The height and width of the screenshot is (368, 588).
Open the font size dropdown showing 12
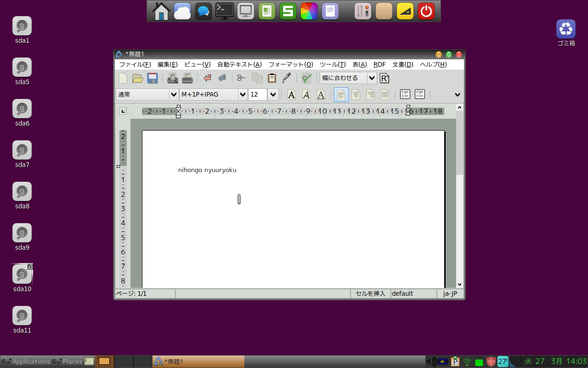coord(273,94)
